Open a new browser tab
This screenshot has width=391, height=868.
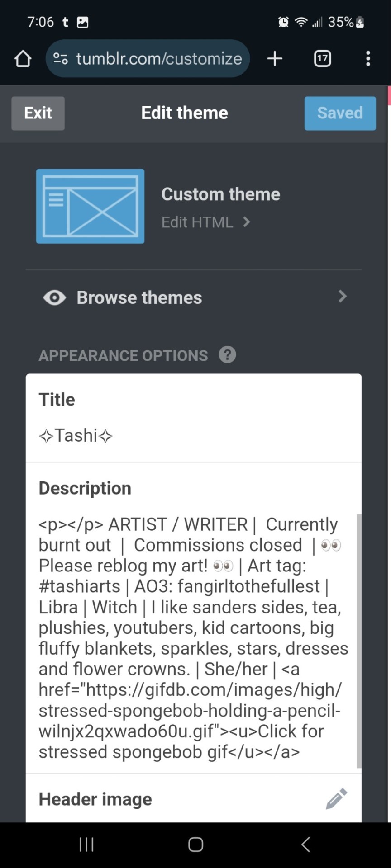click(275, 59)
